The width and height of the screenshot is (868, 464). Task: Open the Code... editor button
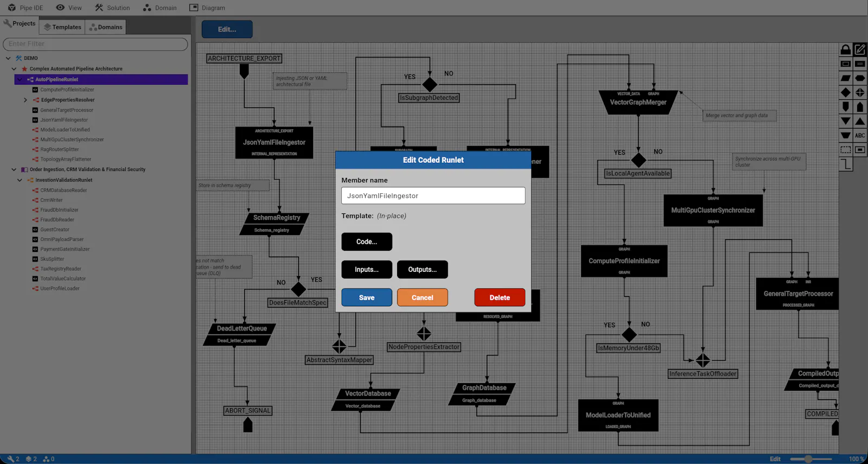click(x=367, y=241)
